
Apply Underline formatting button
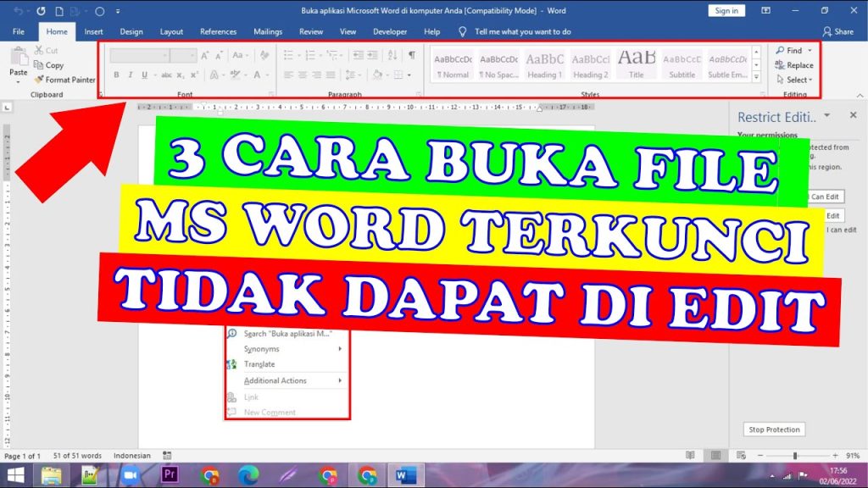coord(144,75)
